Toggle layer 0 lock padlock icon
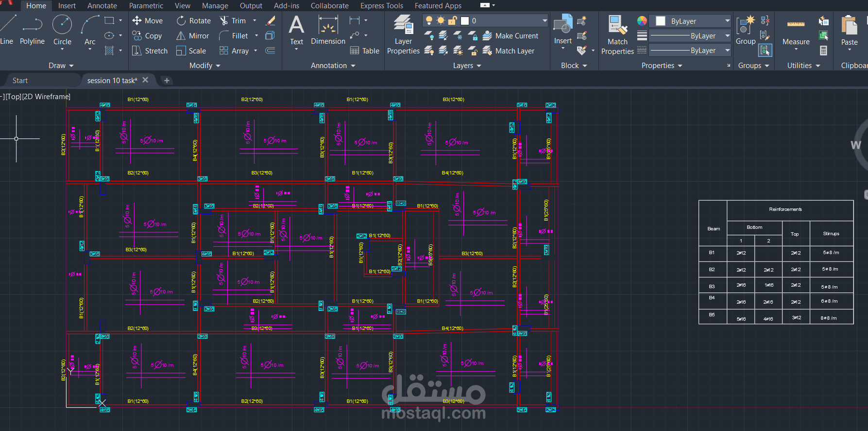Image resolution: width=868 pixels, height=431 pixels. [x=453, y=21]
